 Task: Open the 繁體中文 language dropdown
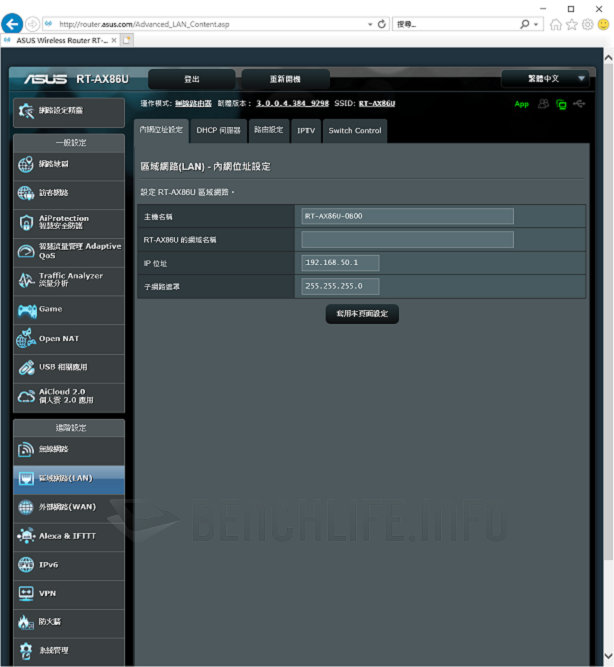coord(545,79)
